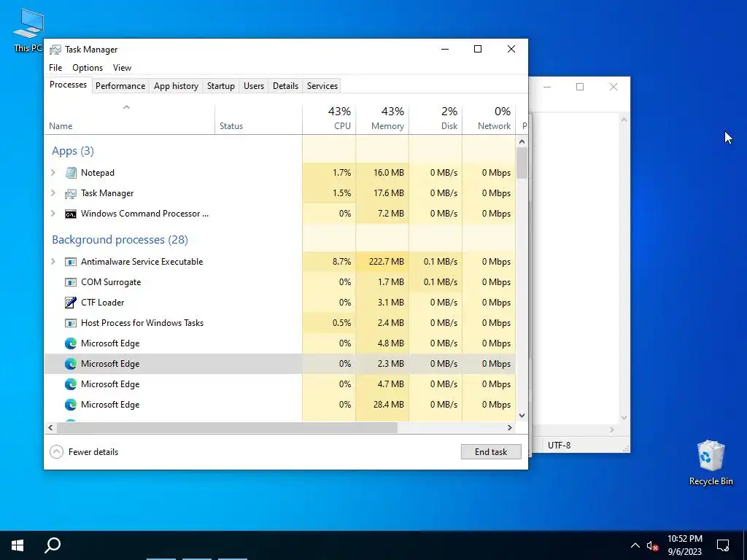The height and width of the screenshot is (560, 747).
Task: Click the CTF Loader pen icon
Action: pyautogui.click(x=71, y=303)
